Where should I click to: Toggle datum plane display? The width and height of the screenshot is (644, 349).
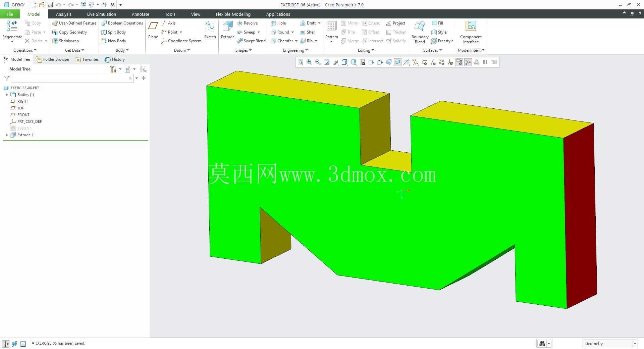click(x=424, y=62)
